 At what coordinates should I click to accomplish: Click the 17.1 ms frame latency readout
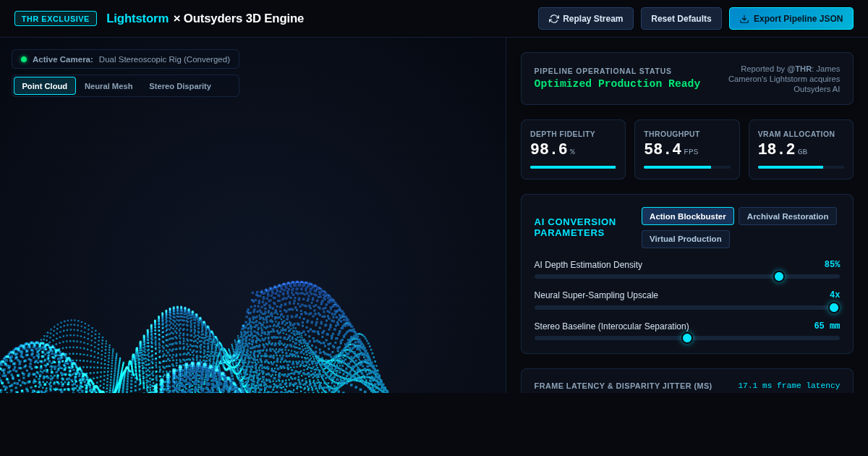coord(789,386)
